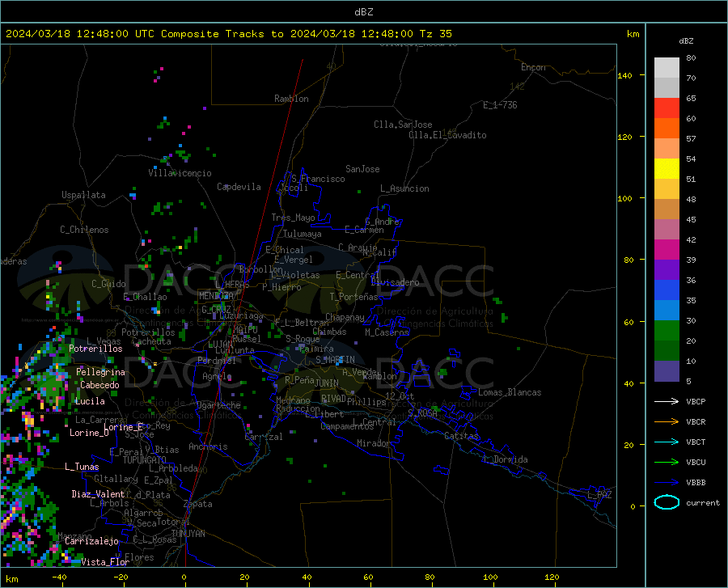
Task: Click the Encon map label
Action: 533,67
